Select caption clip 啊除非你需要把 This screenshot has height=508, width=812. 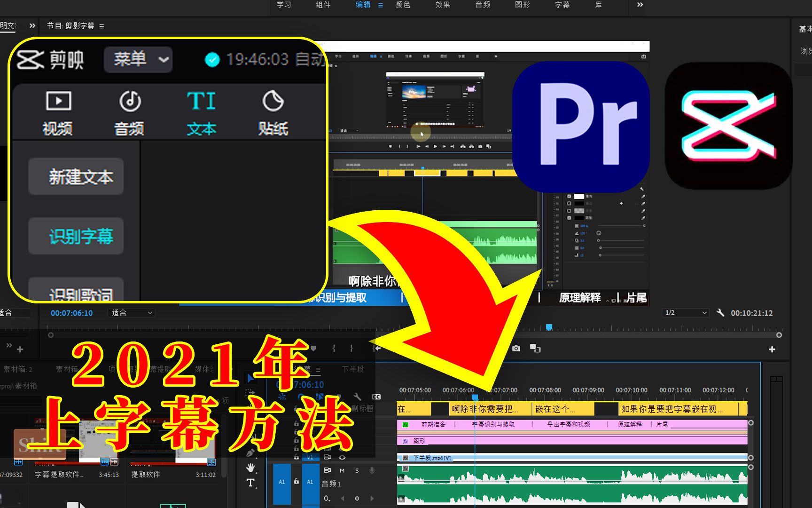(491, 409)
